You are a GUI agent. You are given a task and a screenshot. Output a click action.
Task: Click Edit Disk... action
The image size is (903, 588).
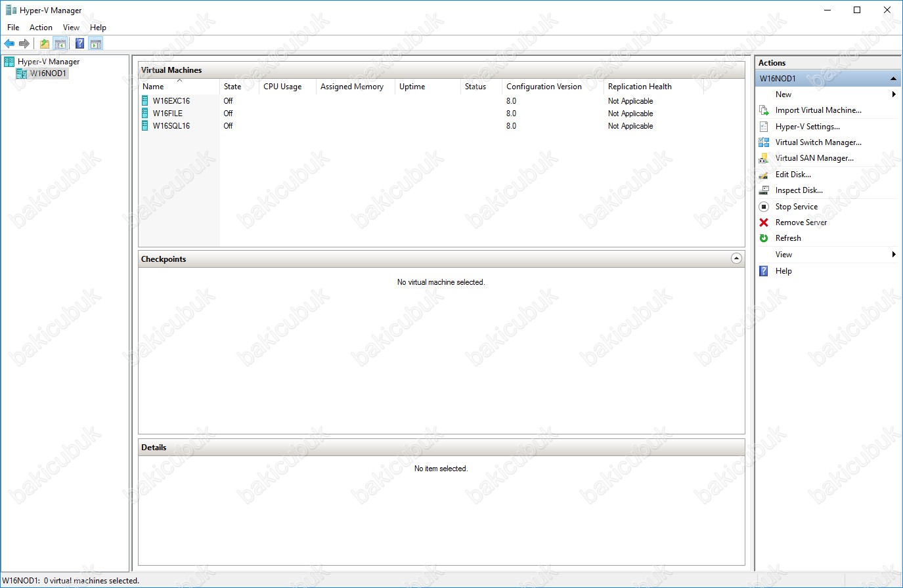pyautogui.click(x=793, y=175)
